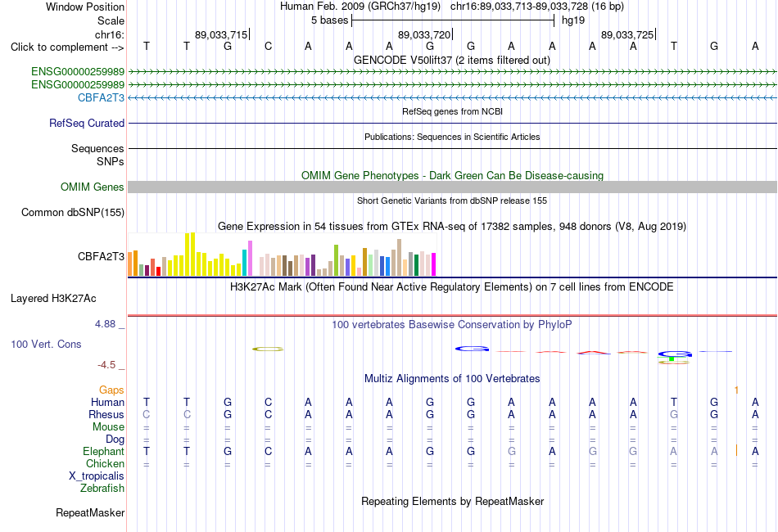
Task: Click the 89,033,720 coordinate marker
Action: pos(425,34)
